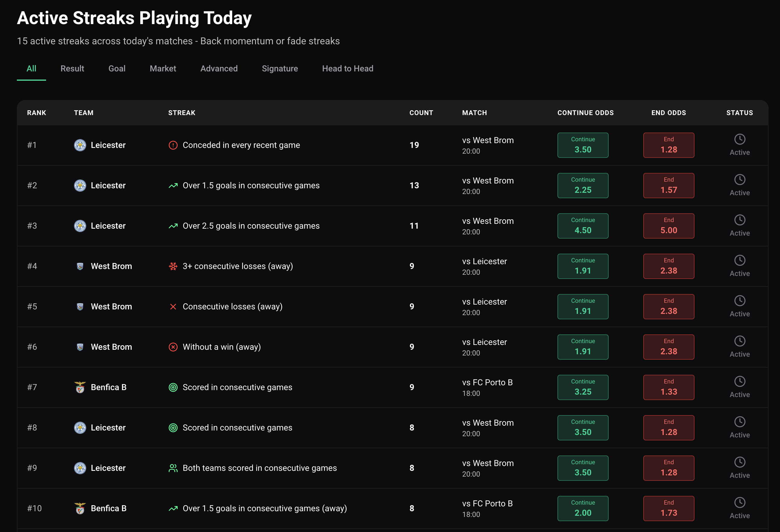Click the Continue 4.50 button

(583, 226)
